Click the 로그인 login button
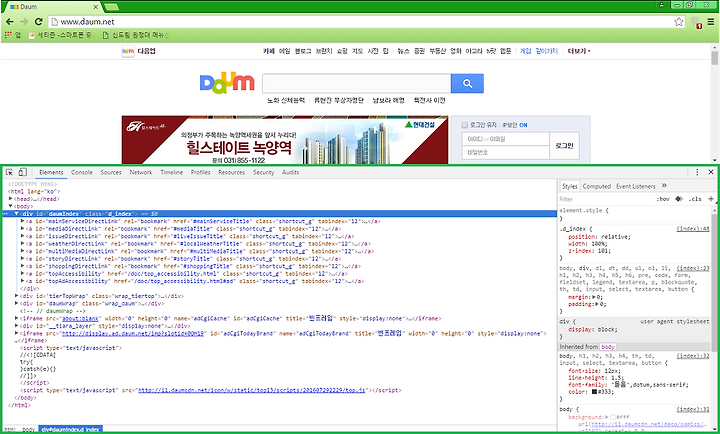Viewport: 720px width, 434px height. (564, 146)
